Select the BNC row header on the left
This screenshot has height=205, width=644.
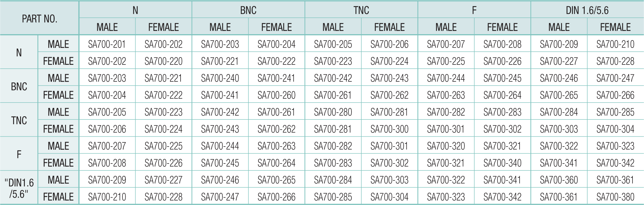(19, 87)
